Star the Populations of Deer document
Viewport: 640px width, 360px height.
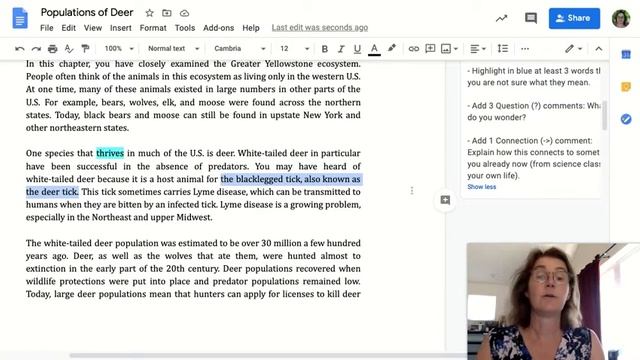click(149, 13)
